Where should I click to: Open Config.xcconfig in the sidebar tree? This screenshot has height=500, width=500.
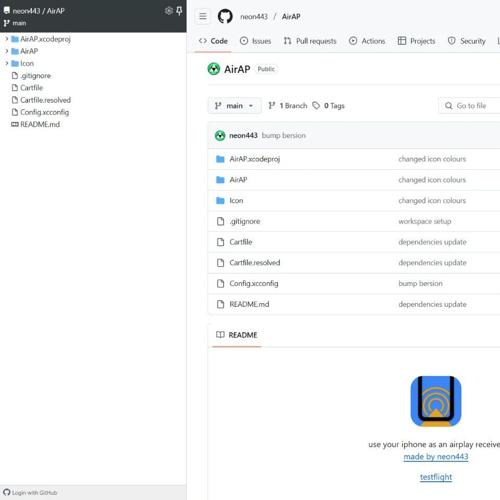pos(44,112)
